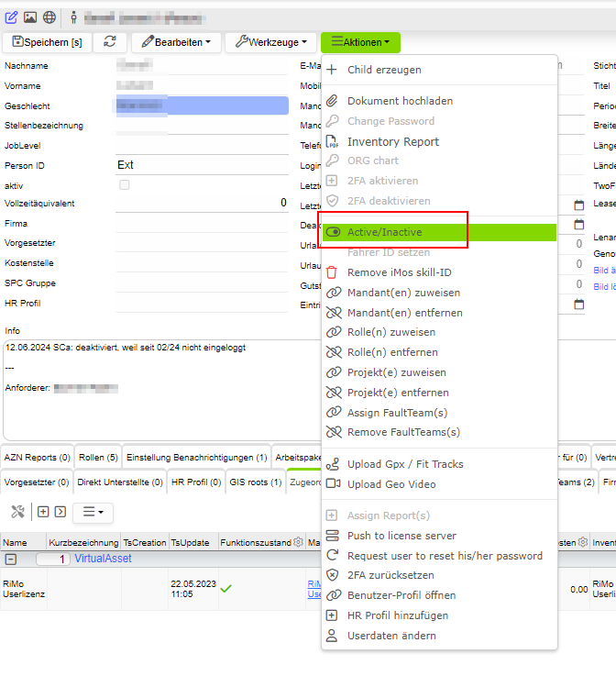Choose Dokument hochladen from menu
Screen dimensions: 616x676
439,101
